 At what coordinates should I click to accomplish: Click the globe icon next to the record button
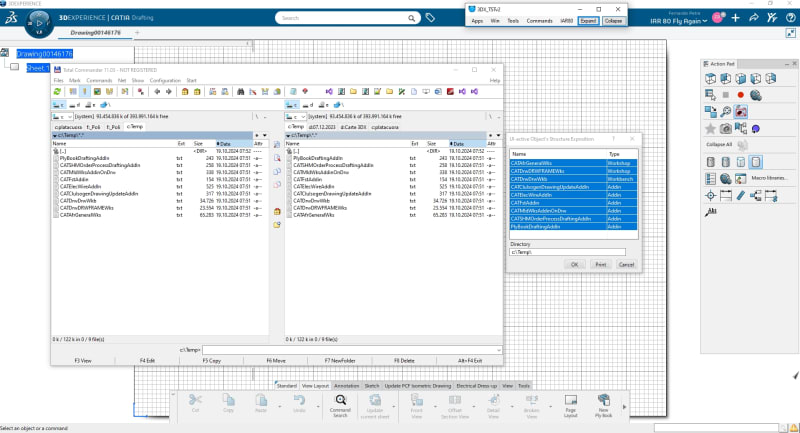(x=756, y=95)
